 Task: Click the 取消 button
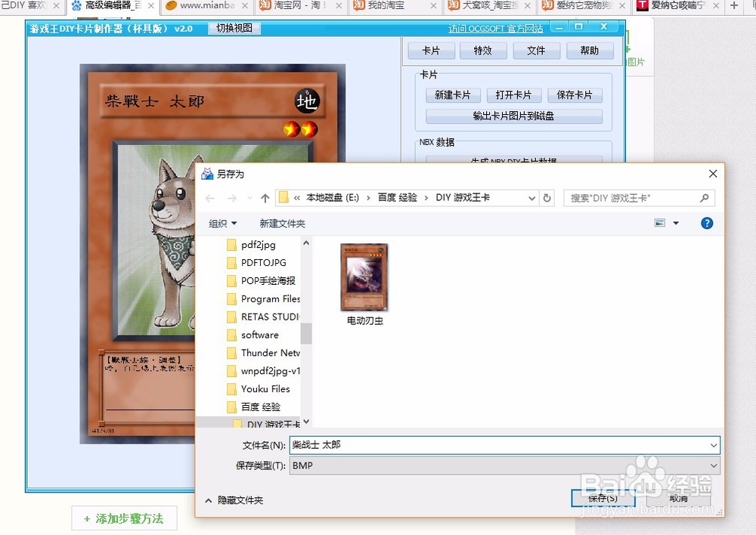point(678,498)
